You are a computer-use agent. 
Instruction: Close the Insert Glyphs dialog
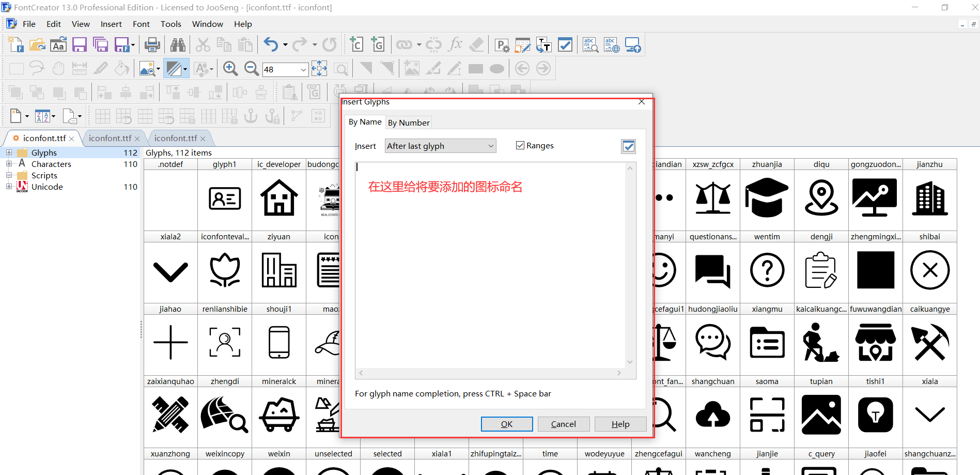coord(642,102)
